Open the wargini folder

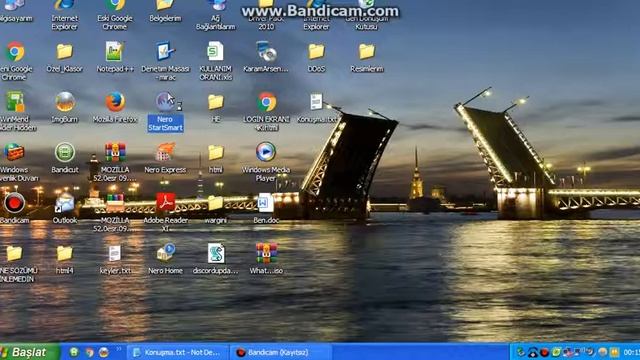(216, 209)
